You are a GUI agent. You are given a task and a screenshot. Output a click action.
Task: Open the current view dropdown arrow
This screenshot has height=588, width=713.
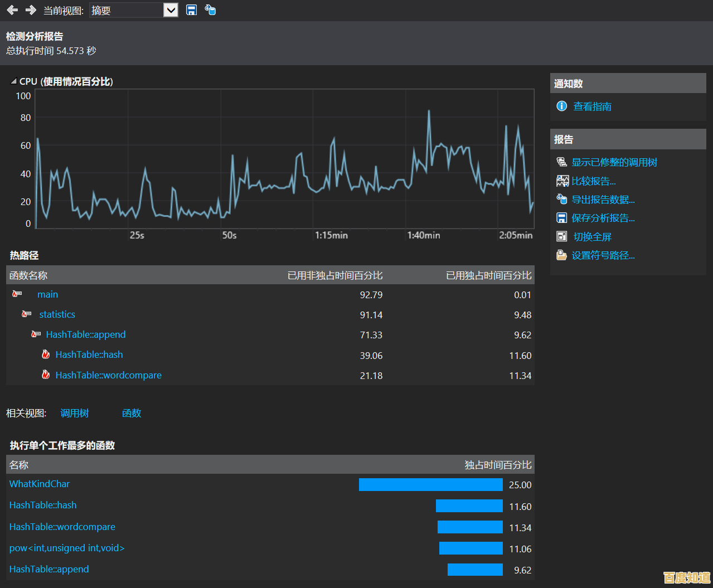click(171, 10)
